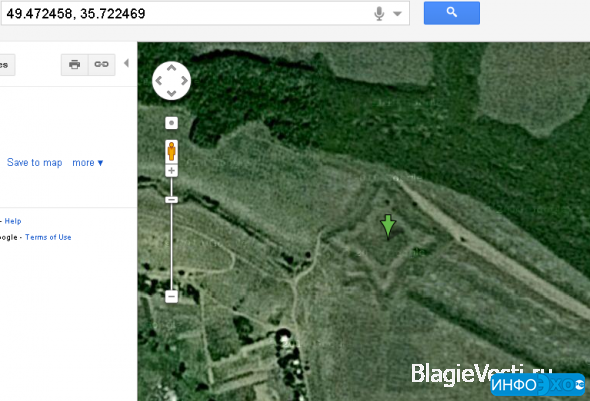
Task: Pan the map right with the pan control
Action: (184, 81)
